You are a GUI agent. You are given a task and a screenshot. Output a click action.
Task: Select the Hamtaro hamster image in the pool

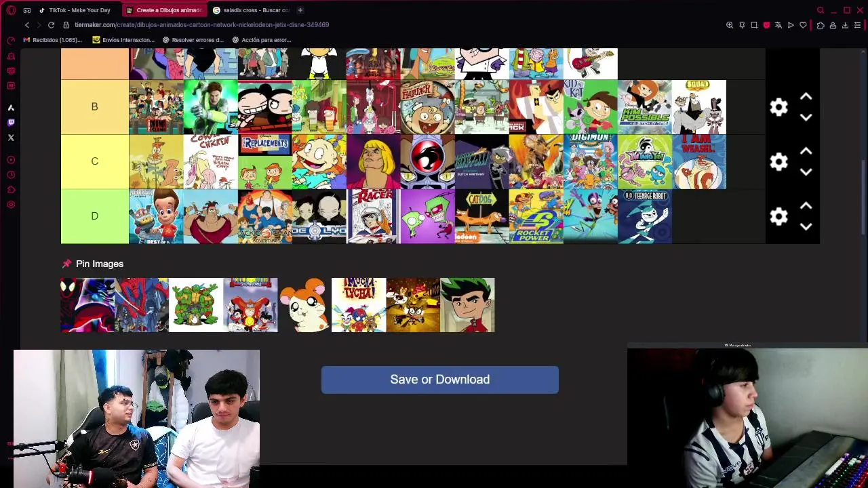click(x=304, y=305)
